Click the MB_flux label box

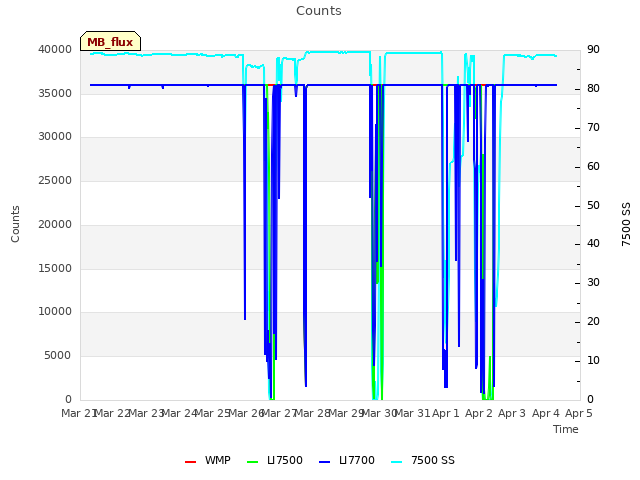tap(110, 41)
